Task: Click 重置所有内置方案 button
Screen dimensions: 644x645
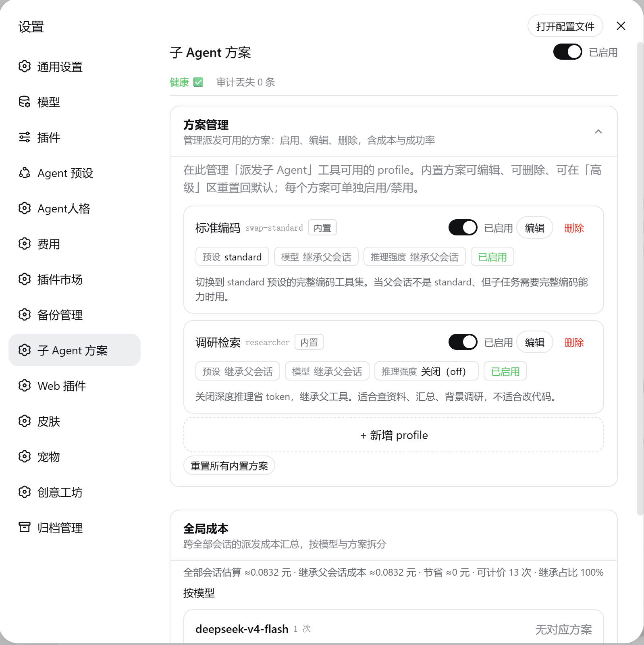Action: click(229, 466)
